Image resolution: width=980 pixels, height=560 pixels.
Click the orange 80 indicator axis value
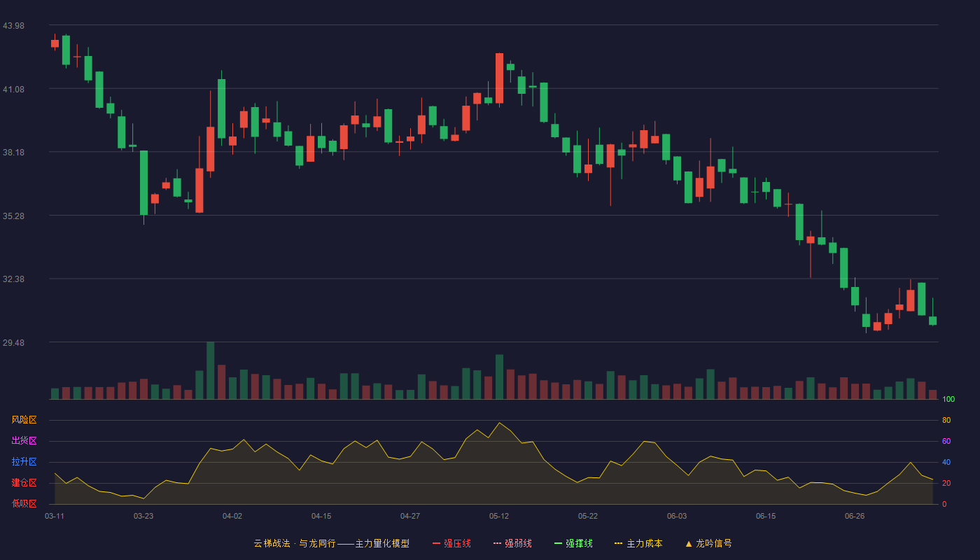tap(946, 420)
